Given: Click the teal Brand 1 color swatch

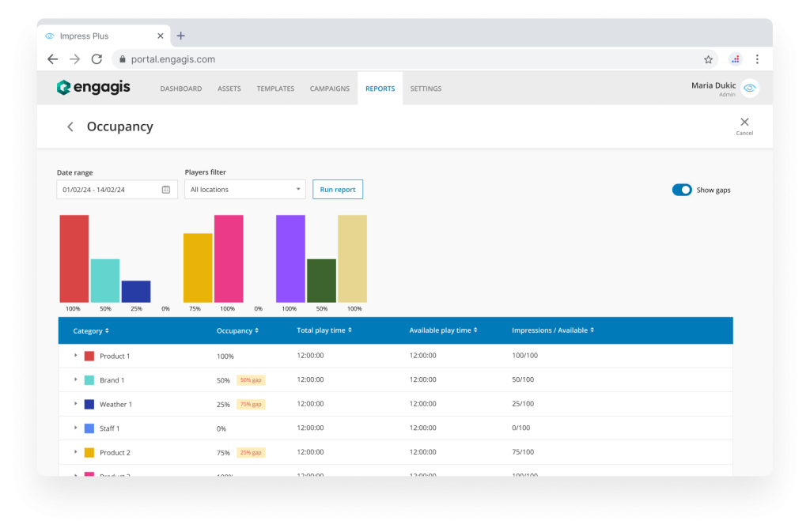Looking at the screenshot, I should 89,380.
